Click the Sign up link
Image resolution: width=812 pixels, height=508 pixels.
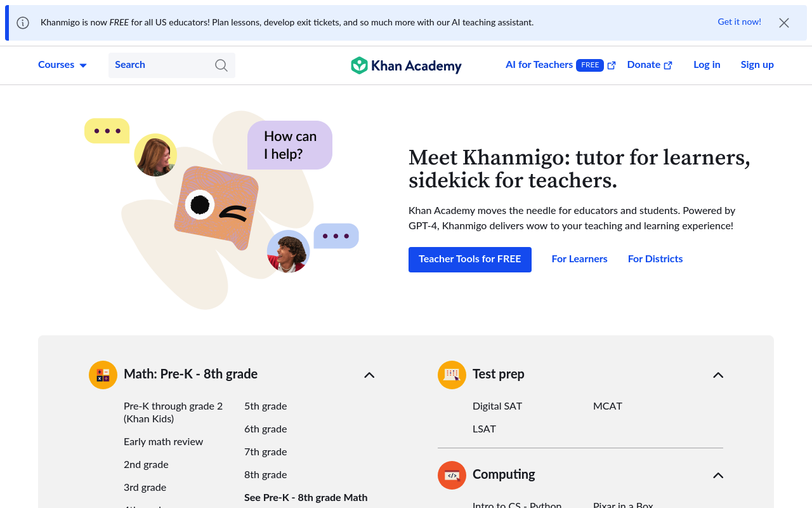(x=757, y=65)
